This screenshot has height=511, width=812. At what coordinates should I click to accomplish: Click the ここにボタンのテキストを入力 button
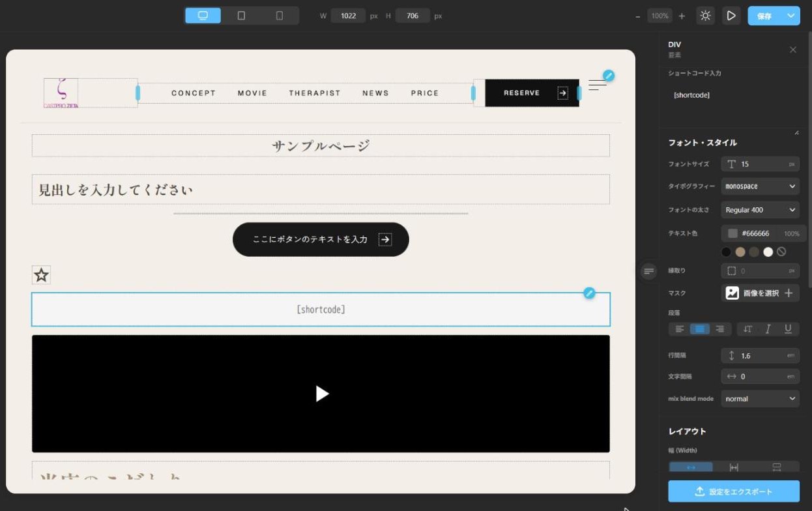click(321, 239)
